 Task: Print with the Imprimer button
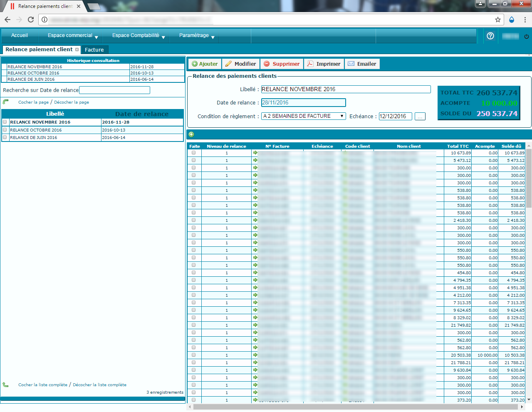click(x=324, y=64)
